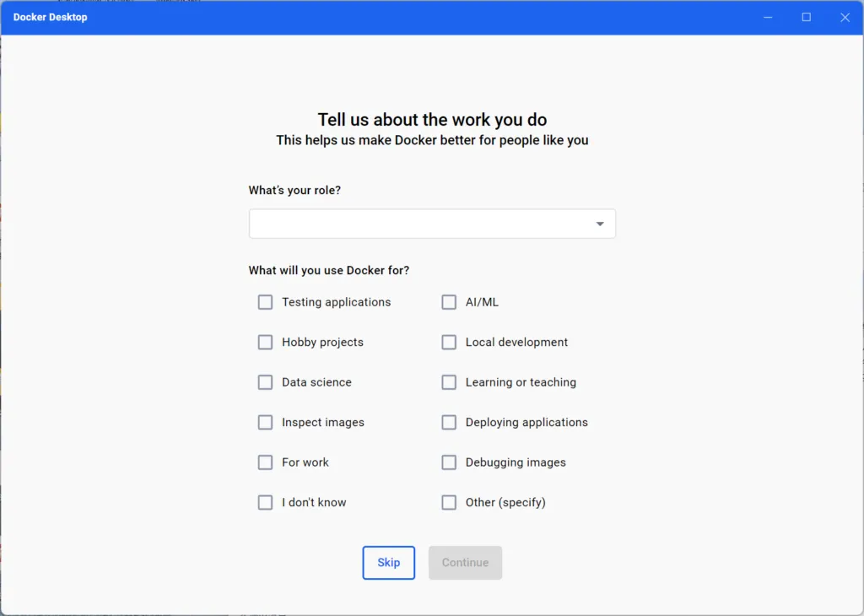Tick the For work checkbox

click(x=265, y=462)
